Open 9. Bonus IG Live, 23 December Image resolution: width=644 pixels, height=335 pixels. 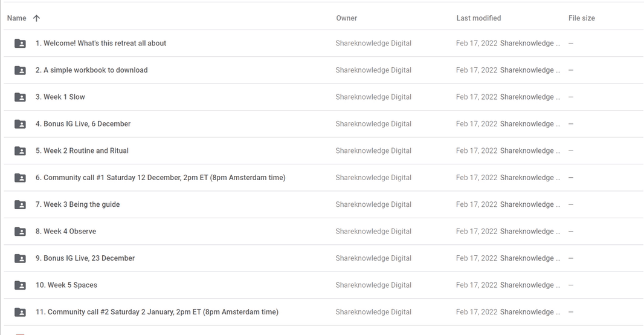click(85, 258)
